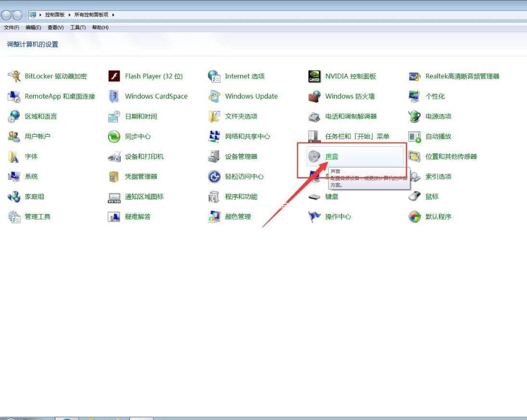527x420 pixels.
Task: Click the Windows Update link
Action: pos(251,97)
